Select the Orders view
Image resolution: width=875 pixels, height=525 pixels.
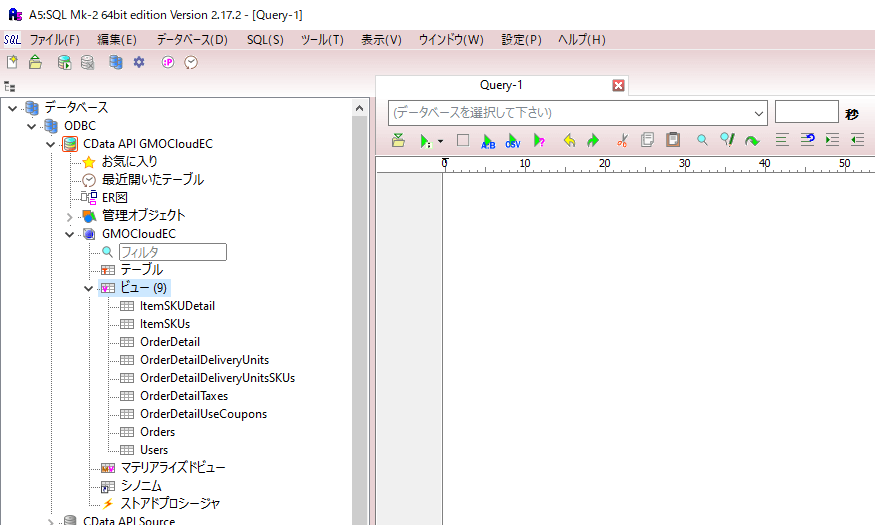coord(157,432)
